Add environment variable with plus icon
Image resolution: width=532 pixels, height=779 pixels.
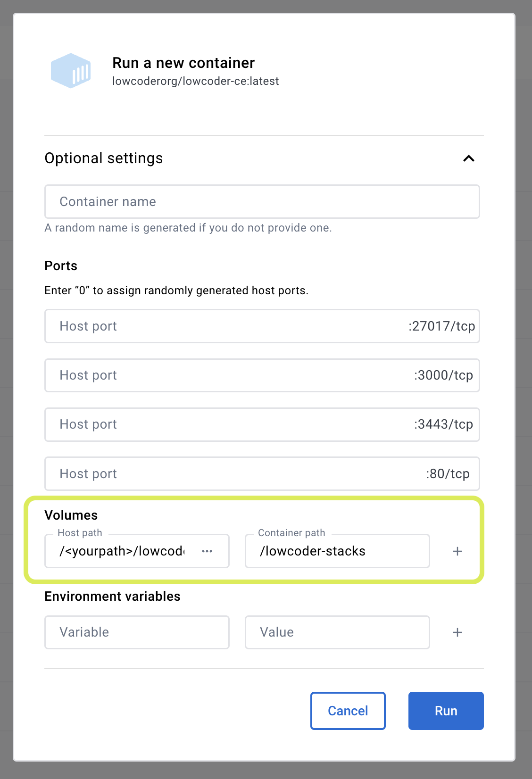pyautogui.click(x=457, y=632)
